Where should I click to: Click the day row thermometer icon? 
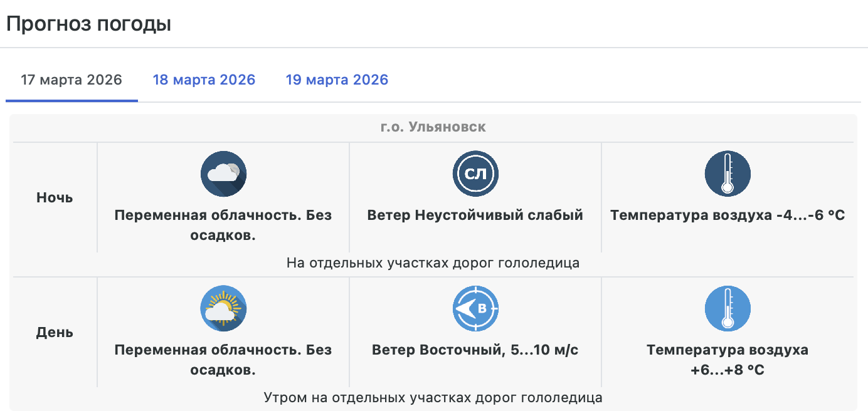pyautogui.click(x=728, y=308)
